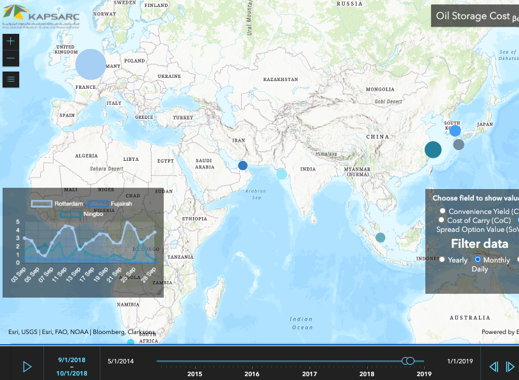Click the Filter data heading
The height and width of the screenshot is (380, 519).
[480, 244]
